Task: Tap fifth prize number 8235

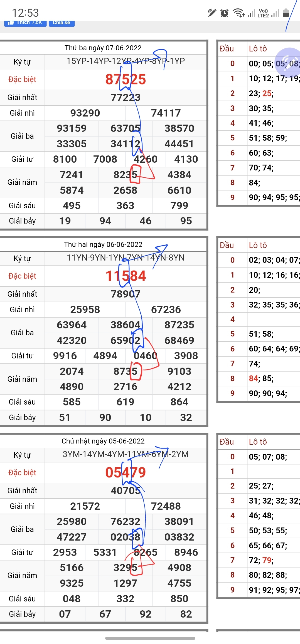Action: coord(126,175)
